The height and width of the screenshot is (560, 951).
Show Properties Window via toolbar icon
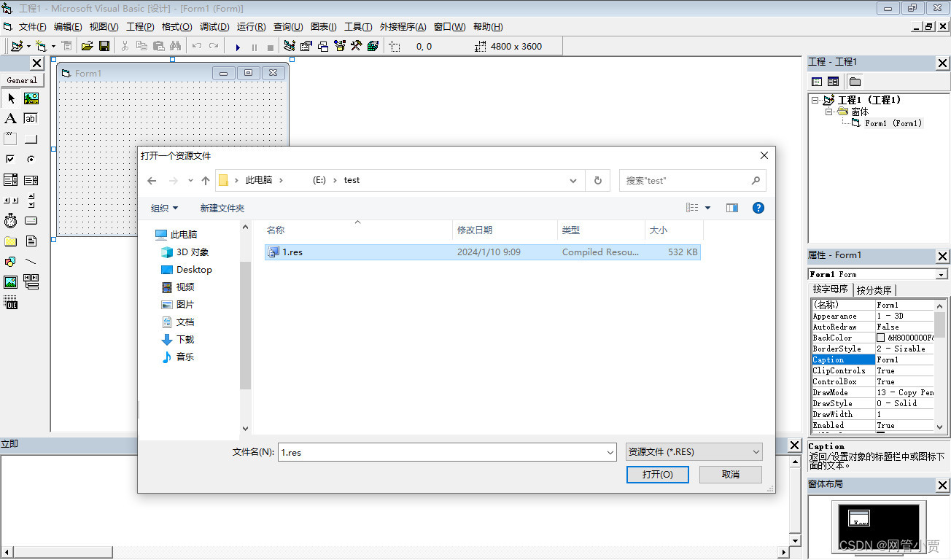point(306,46)
